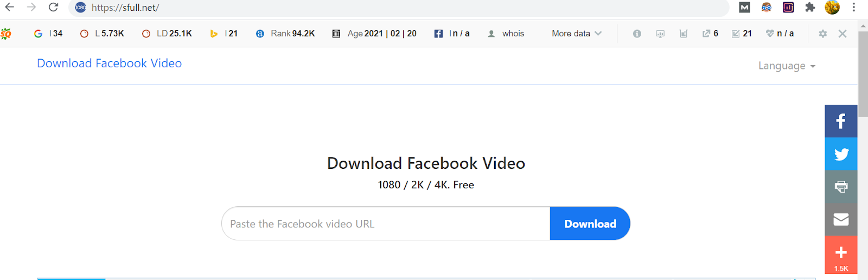Open internal links icon showing 21
This screenshot has width=868, height=280.
742,34
